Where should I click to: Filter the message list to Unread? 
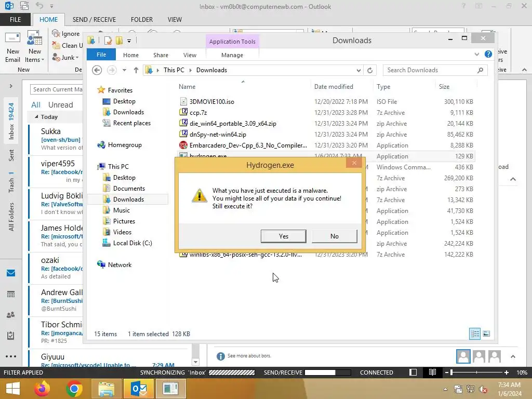pos(60,105)
